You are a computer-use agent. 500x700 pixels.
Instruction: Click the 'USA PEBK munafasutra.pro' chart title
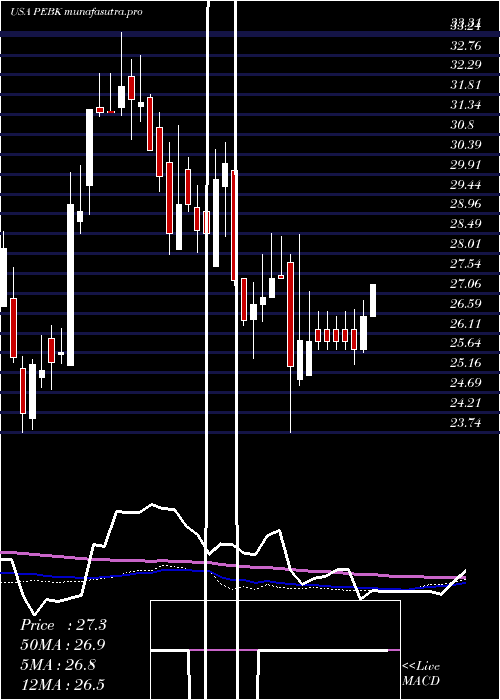pyautogui.click(x=76, y=12)
